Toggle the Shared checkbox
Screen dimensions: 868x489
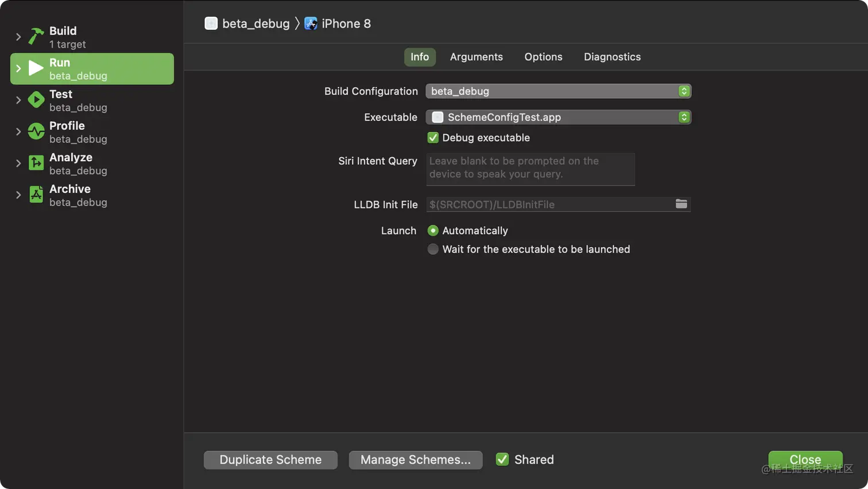tap(502, 459)
